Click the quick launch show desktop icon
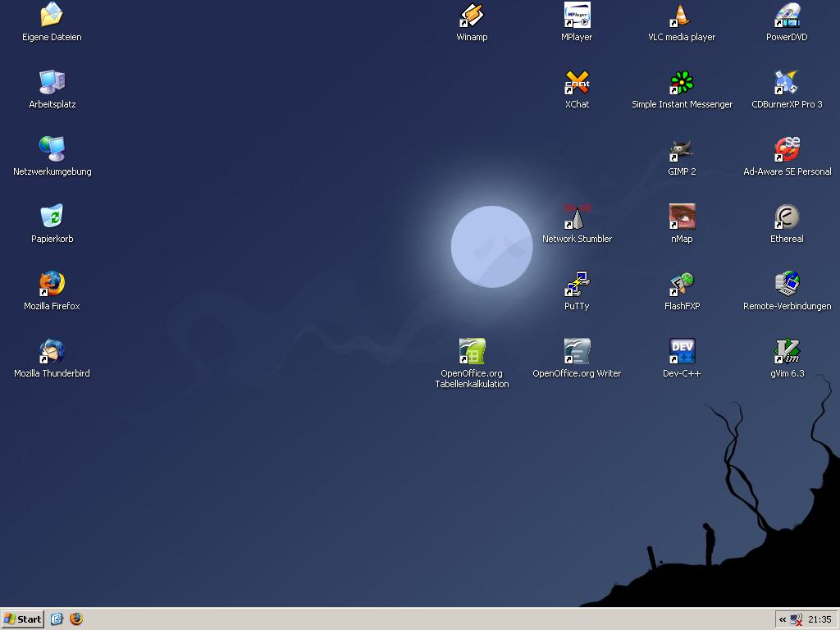The width and height of the screenshot is (840, 630). [x=57, y=619]
